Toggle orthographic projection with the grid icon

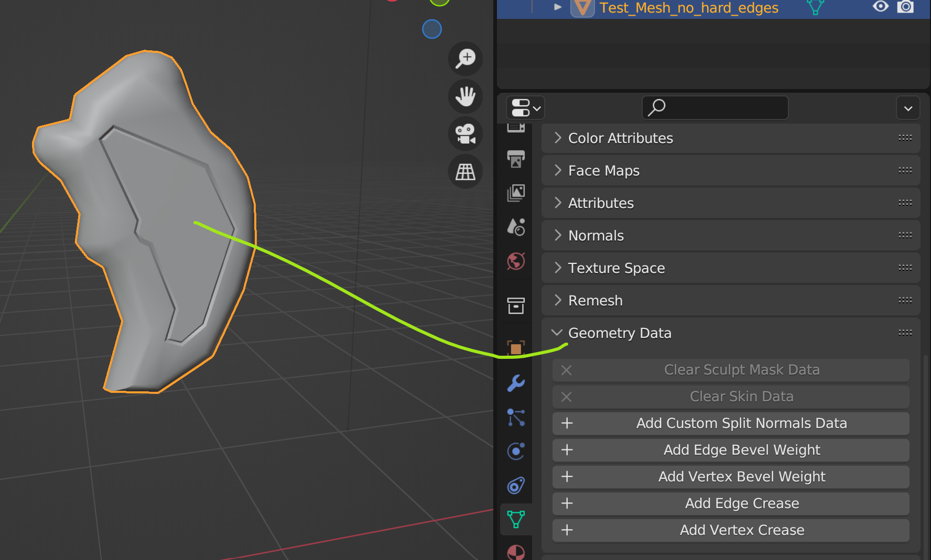click(x=465, y=172)
